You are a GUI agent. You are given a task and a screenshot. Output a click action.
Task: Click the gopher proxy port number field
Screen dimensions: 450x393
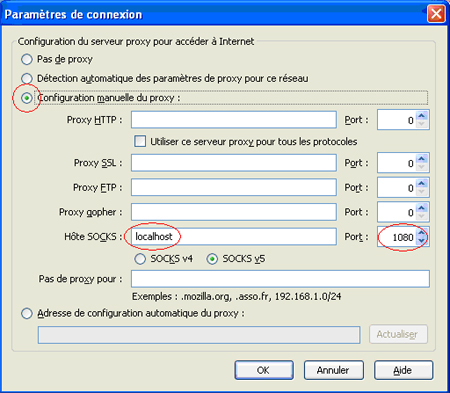(397, 212)
